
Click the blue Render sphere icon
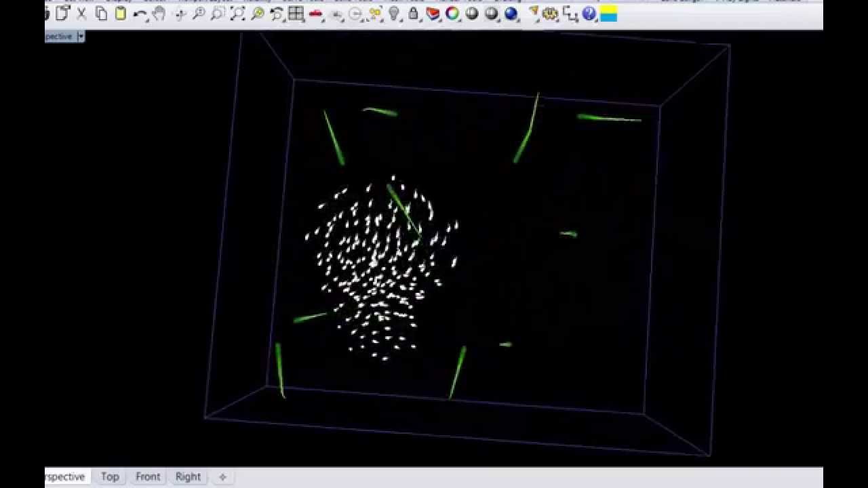[511, 13]
